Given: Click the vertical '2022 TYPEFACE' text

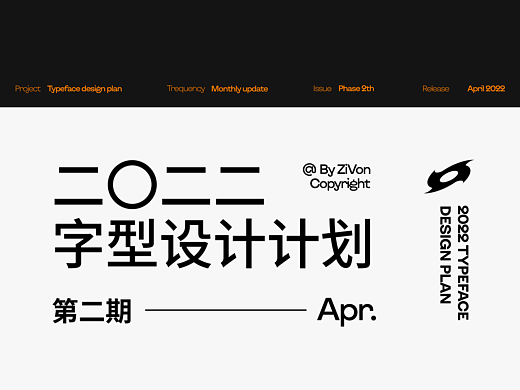Looking at the screenshot, I should point(463,263).
